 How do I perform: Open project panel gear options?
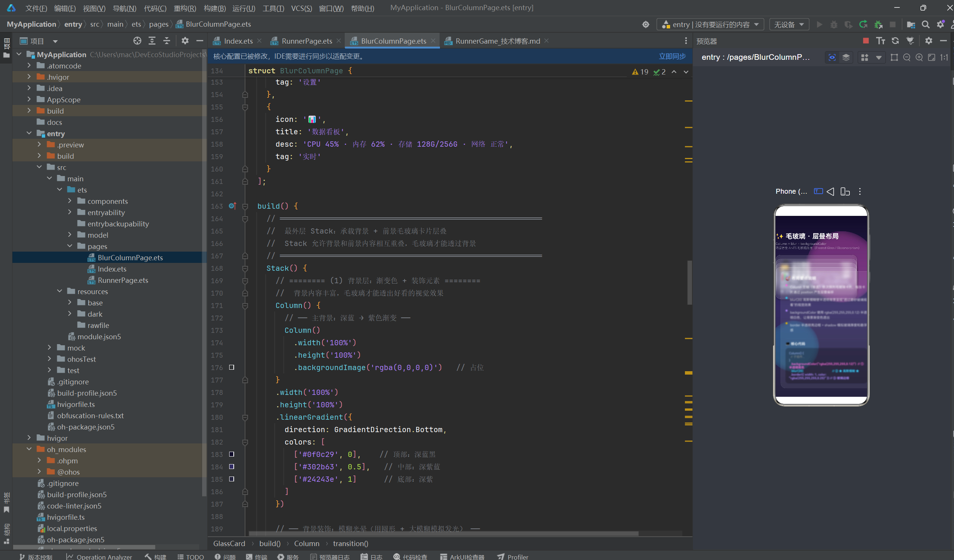[x=185, y=41]
